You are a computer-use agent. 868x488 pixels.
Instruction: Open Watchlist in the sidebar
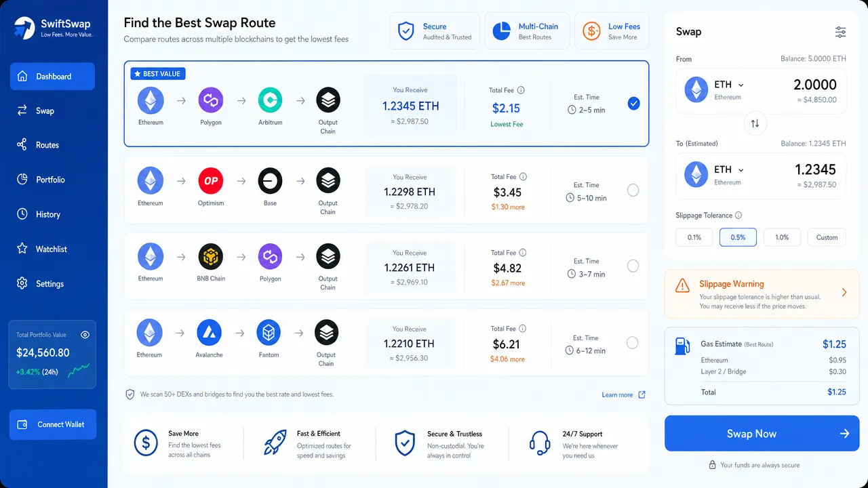point(52,249)
